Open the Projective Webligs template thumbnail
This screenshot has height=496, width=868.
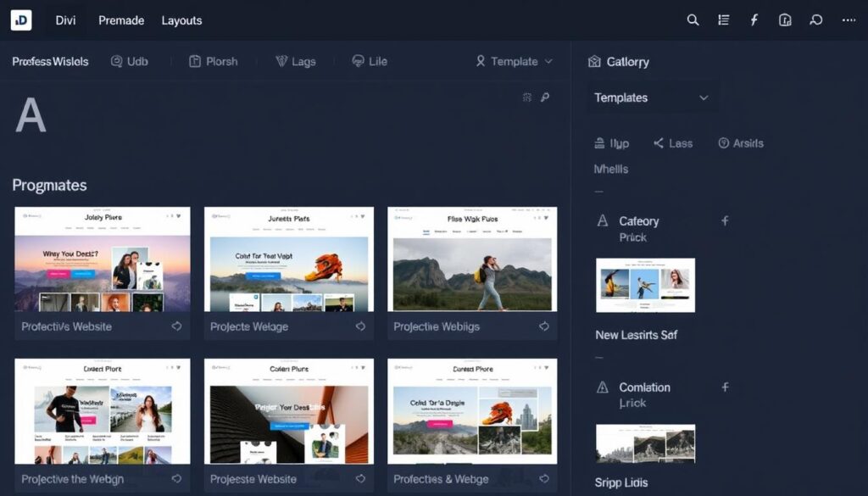(x=472, y=259)
